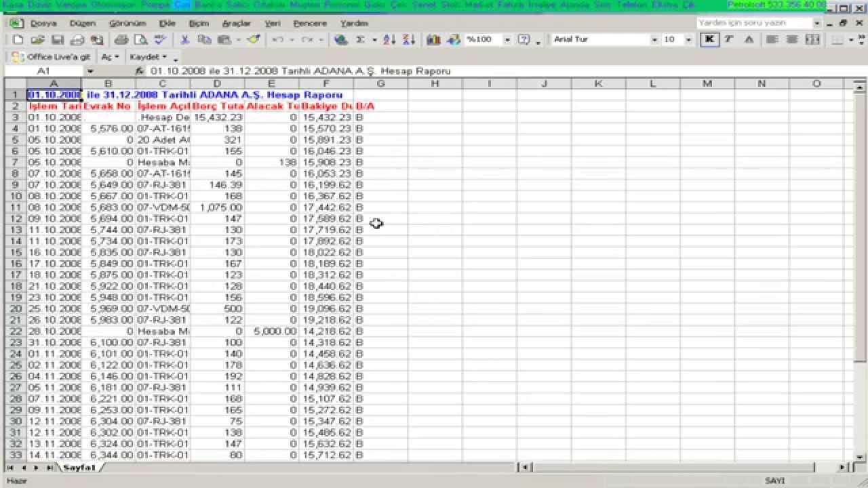Open the Dosya menu
868x488 pixels.
point(43,23)
